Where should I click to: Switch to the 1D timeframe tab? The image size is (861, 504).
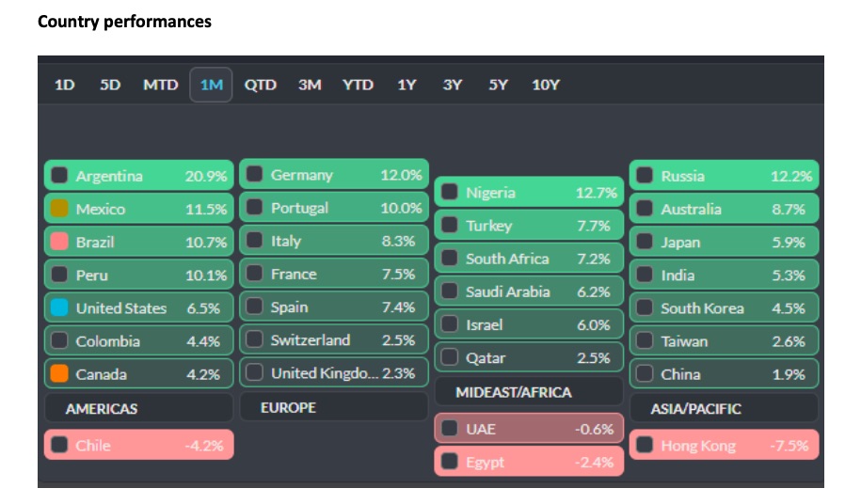tap(64, 85)
